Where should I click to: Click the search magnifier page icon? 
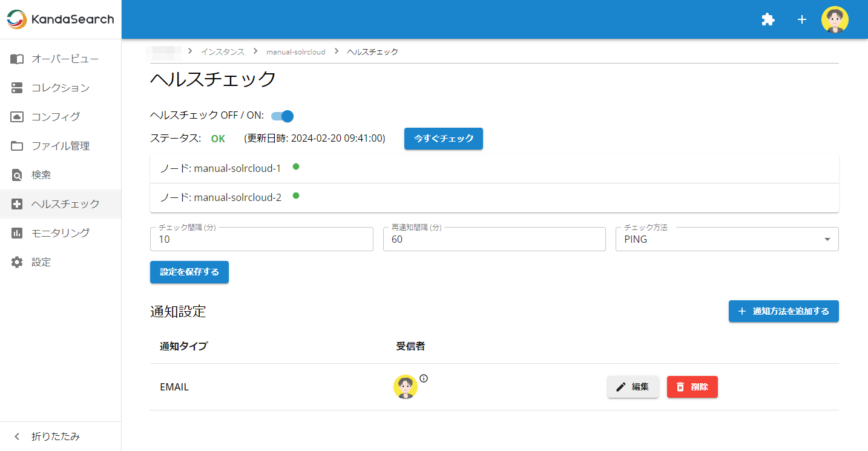(17, 175)
